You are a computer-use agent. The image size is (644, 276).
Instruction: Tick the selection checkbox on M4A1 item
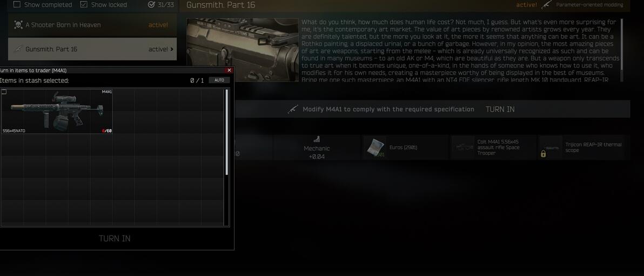pos(4,91)
